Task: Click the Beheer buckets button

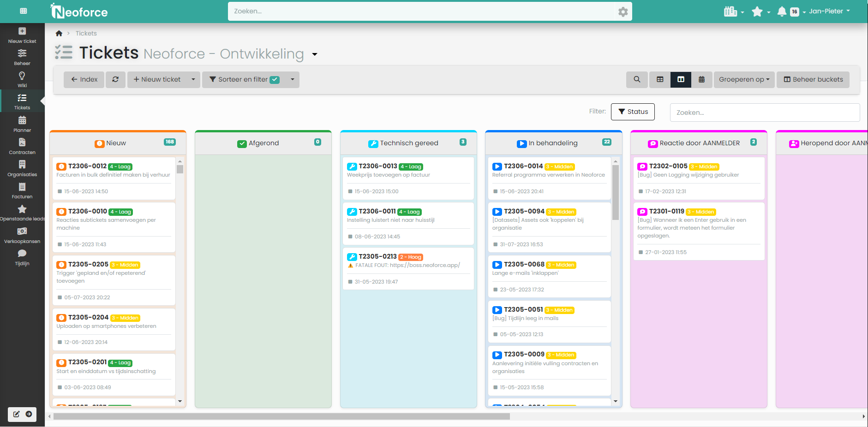Action: (x=813, y=79)
